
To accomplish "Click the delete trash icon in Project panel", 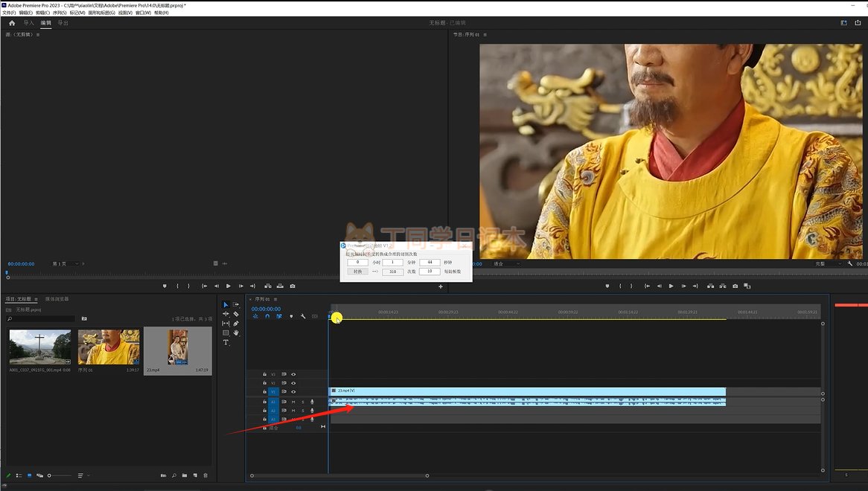I will coord(205,475).
